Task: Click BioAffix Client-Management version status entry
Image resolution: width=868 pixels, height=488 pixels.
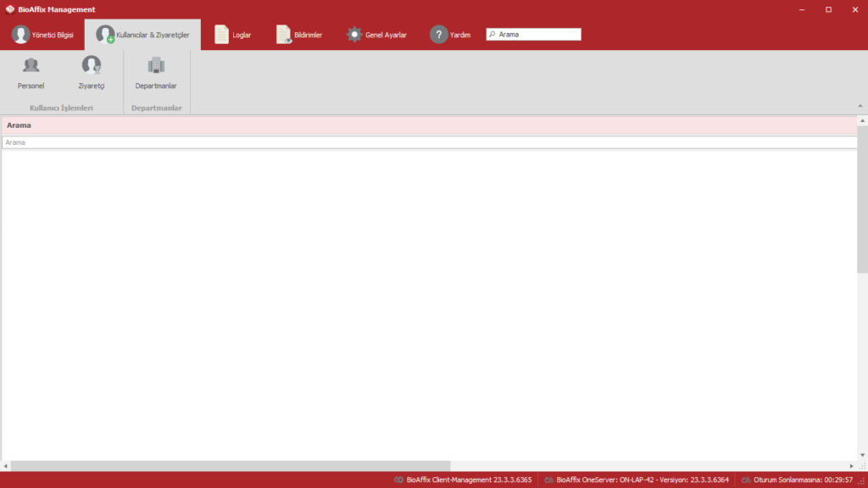Action: pos(463,480)
